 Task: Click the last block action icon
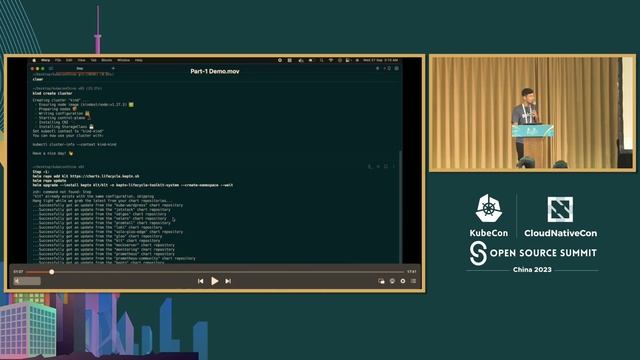(x=393, y=166)
